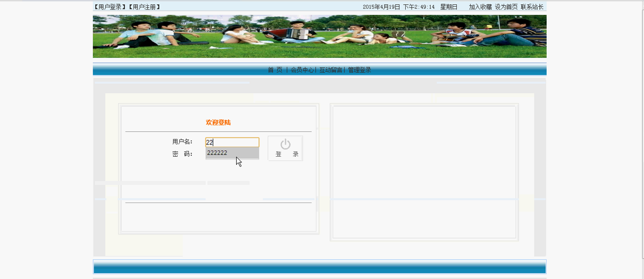Select the 222222 autocomplete suggestion
The height and width of the screenshot is (279, 644).
tap(232, 153)
